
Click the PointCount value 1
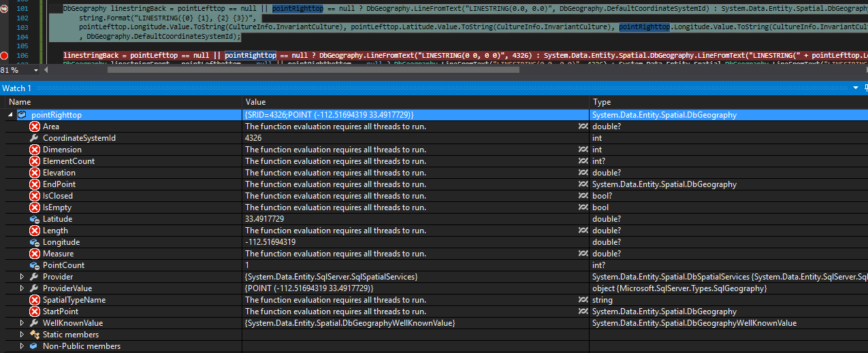[247, 265]
